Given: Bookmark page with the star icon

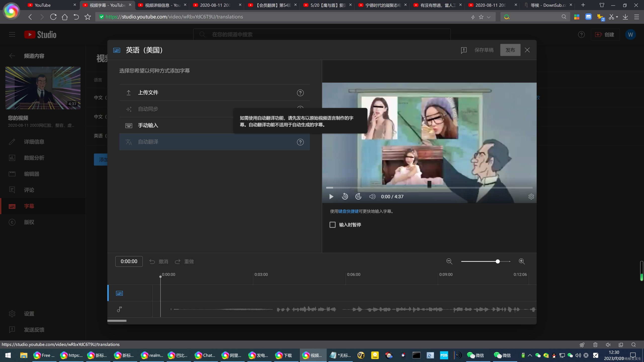Looking at the screenshot, I should pyautogui.click(x=88, y=17).
